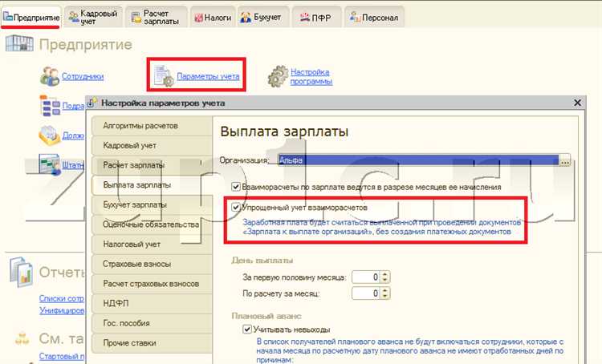
Task: Click the Подразделения structure icon
Action: tap(50, 106)
